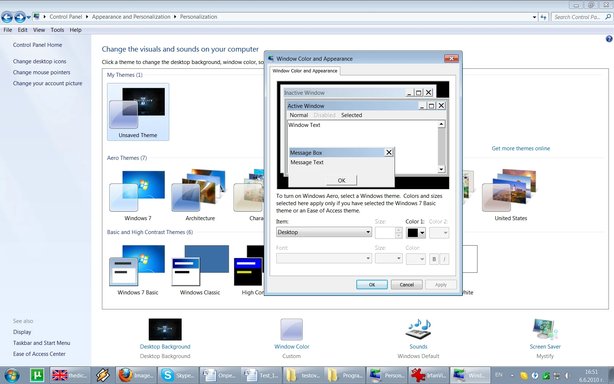Click preview scrollbar down arrow
614x384 pixels.
pyautogui.click(x=441, y=169)
